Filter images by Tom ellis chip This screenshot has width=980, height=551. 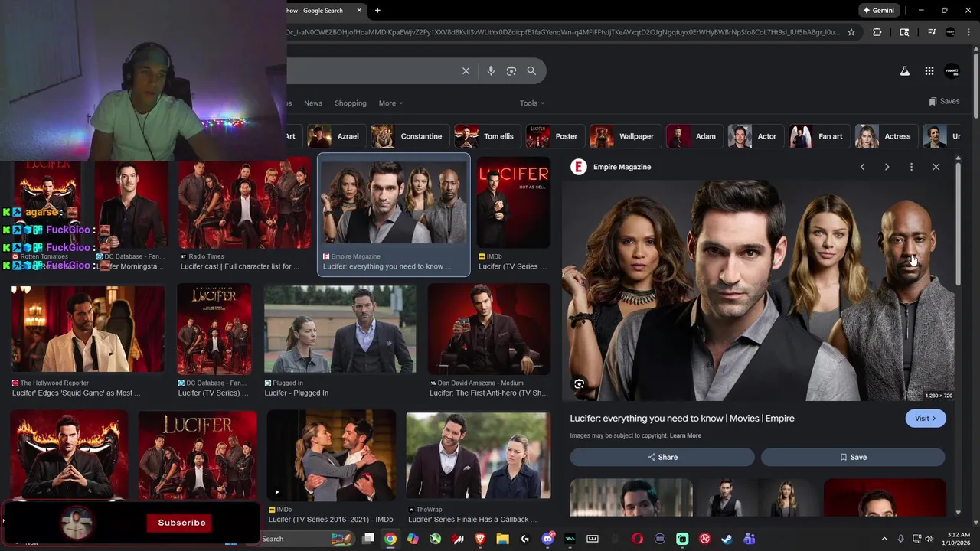coord(487,136)
